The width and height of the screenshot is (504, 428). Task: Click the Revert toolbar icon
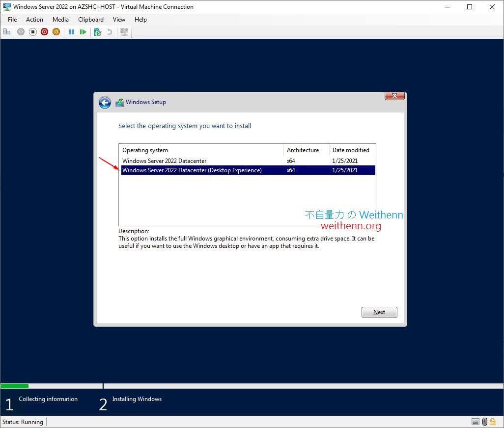(x=110, y=32)
